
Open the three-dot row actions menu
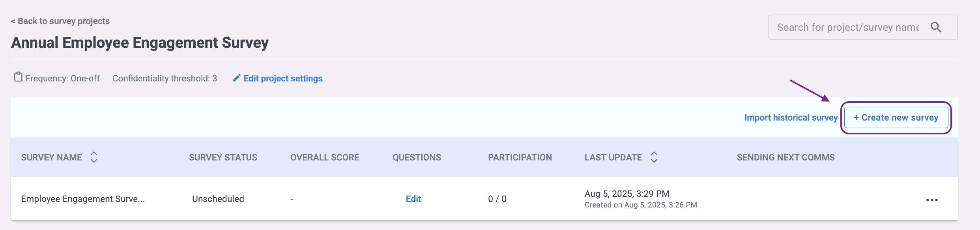932,200
